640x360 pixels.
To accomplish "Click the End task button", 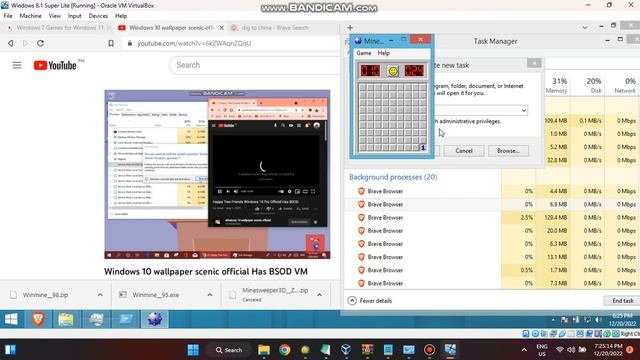I will (622, 300).
